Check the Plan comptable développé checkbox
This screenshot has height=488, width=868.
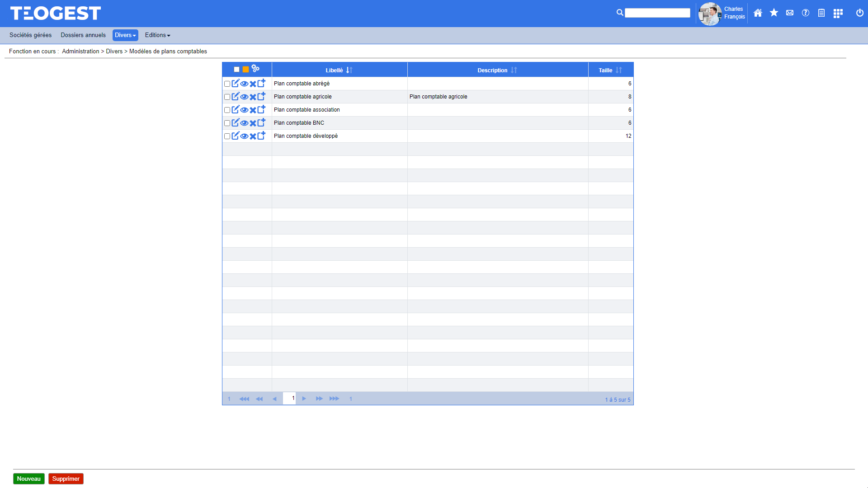pos(227,136)
